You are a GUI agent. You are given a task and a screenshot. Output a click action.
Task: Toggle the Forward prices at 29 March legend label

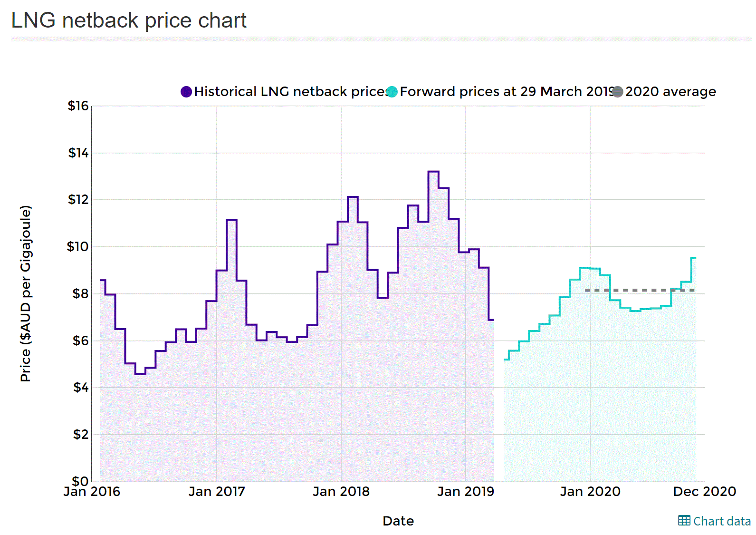[x=506, y=91]
